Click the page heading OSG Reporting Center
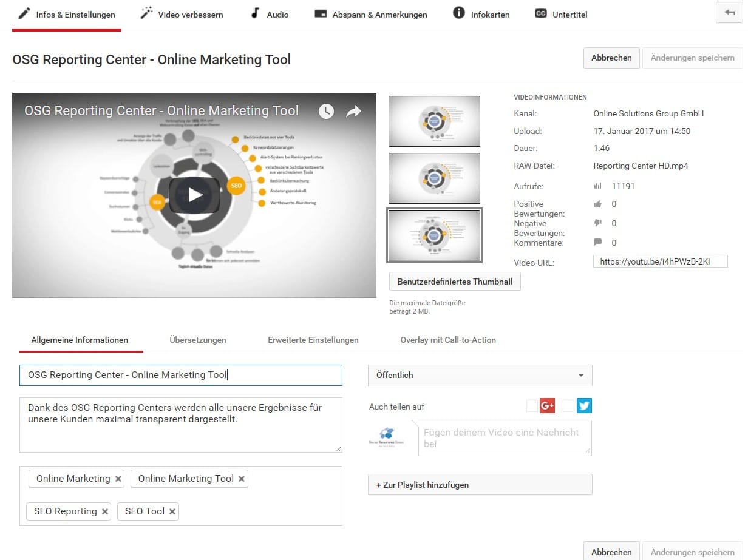Screen dimensions: 748x560 [152, 59]
